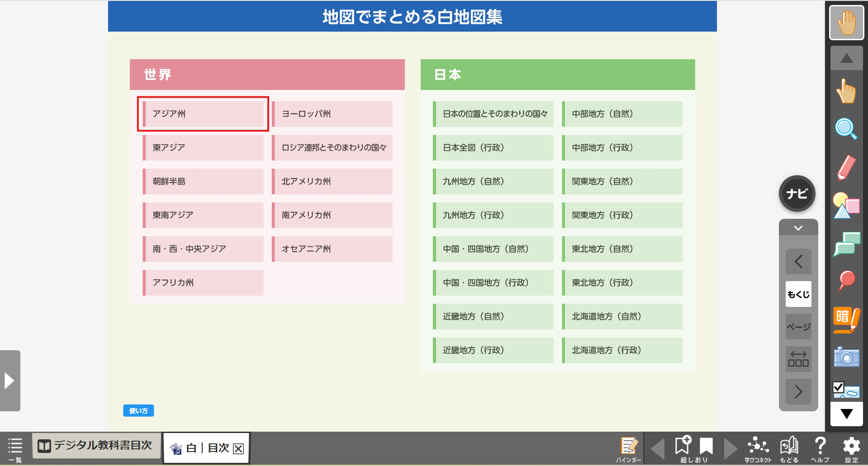Switch to デジタル教科書目次 tab
868x466 pixels.
(x=96, y=446)
